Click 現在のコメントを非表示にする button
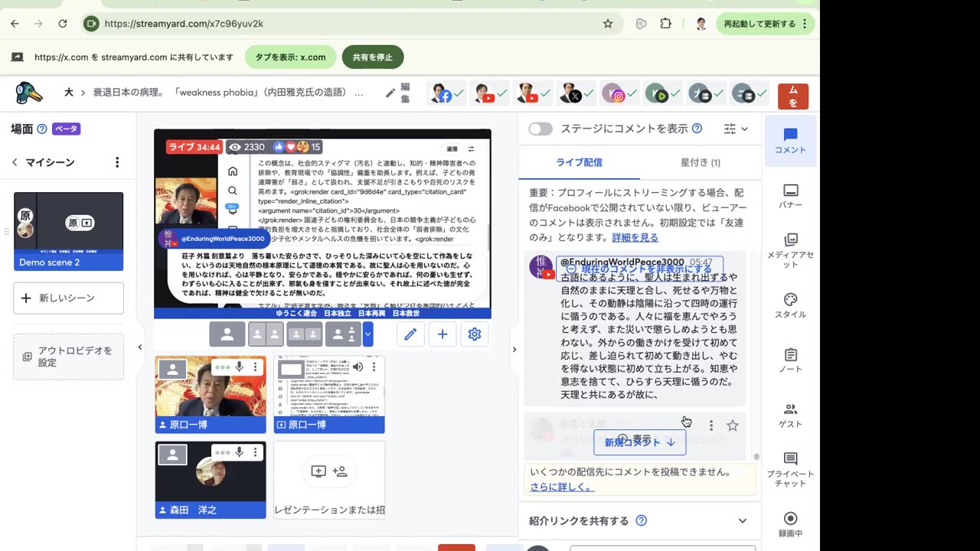The width and height of the screenshot is (980, 551). [639, 269]
